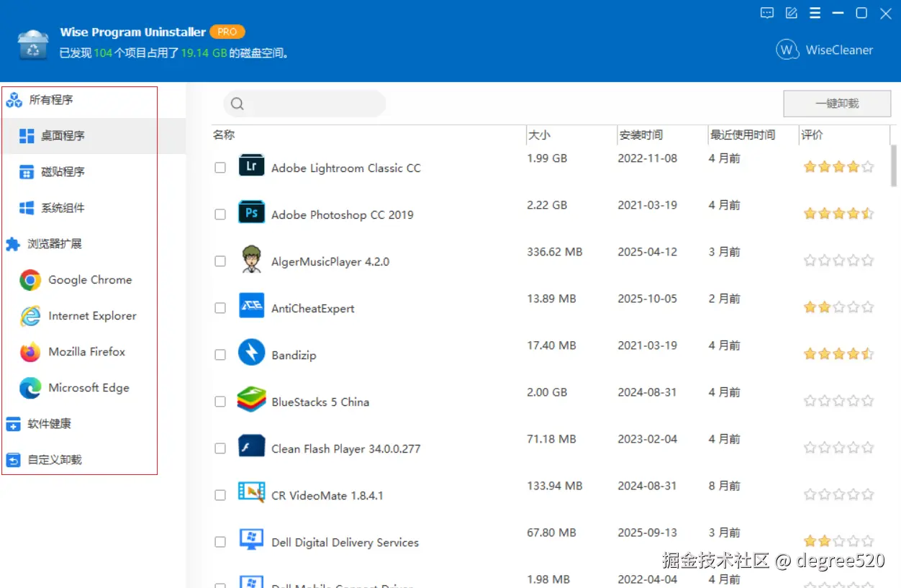
Task: Click the BlueStacks 5 China icon
Action: click(251, 399)
